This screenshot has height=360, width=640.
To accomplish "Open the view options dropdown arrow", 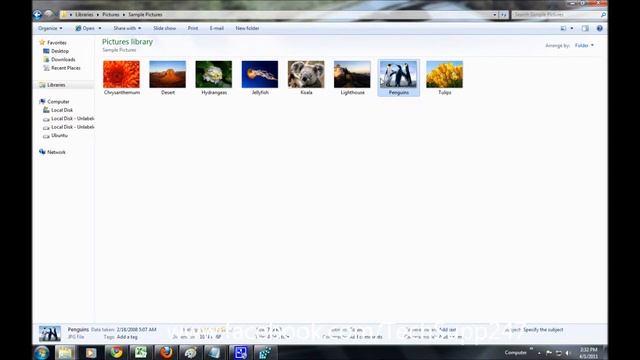I will coord(572,28).
